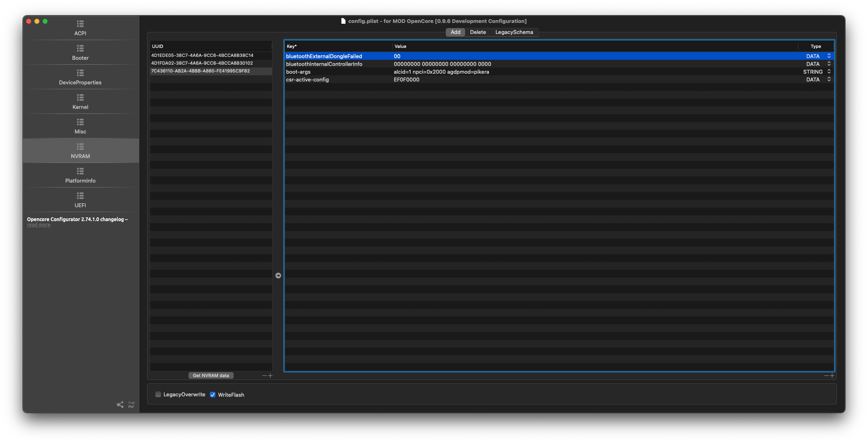Add new key with bottom-right plus button
868x443 pixels.
point(832,376)
